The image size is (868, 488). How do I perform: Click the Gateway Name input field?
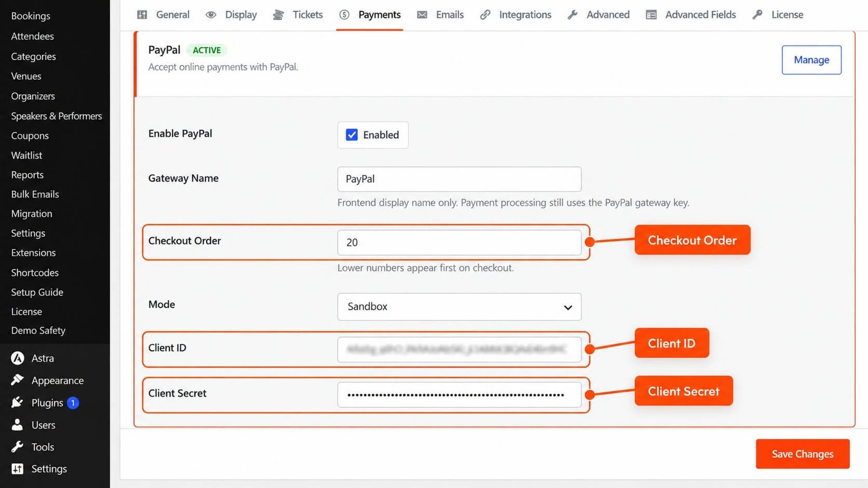(x=459, y=179)
